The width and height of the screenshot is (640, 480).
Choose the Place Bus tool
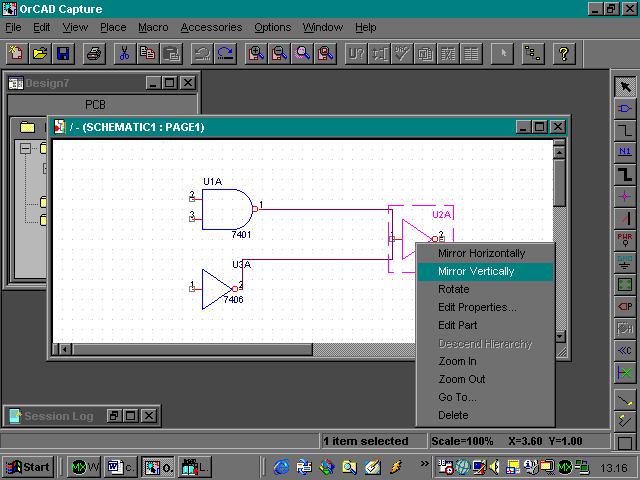click(625, 174)
